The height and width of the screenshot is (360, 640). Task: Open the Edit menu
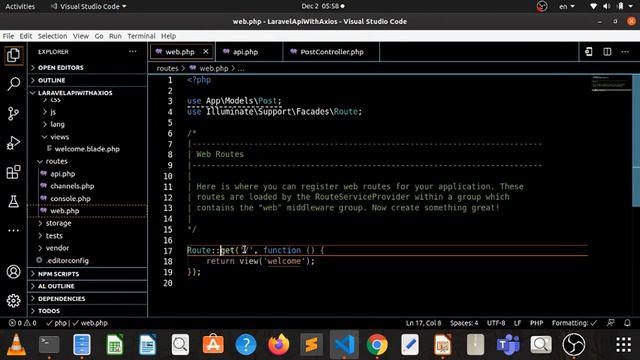click(x=26, y=36)
